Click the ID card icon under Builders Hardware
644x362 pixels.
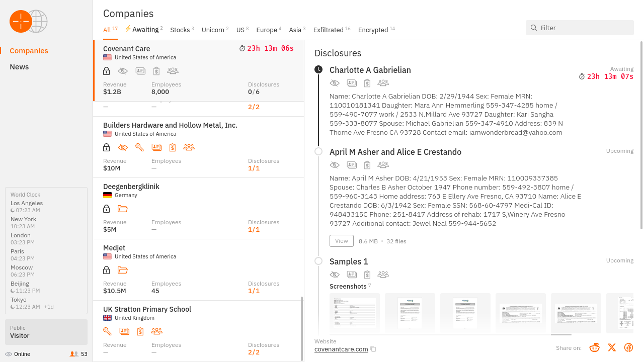(156, 147)
